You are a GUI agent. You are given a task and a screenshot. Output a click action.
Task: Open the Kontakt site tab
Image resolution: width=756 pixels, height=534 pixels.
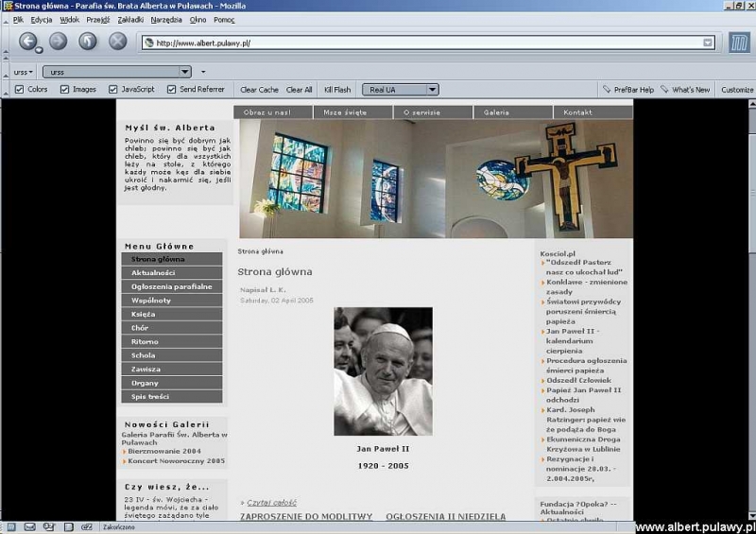[x=593, y=112]
